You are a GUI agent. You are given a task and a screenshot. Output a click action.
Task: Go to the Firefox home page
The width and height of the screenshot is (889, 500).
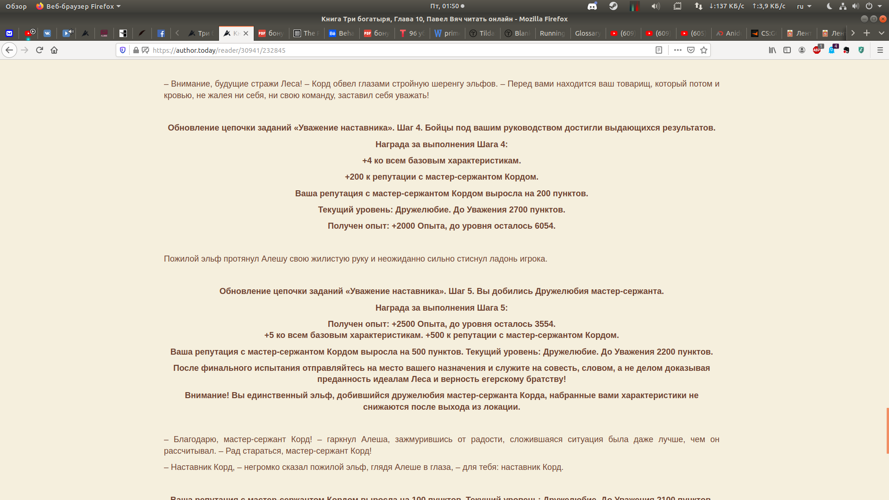coord(54,50)
